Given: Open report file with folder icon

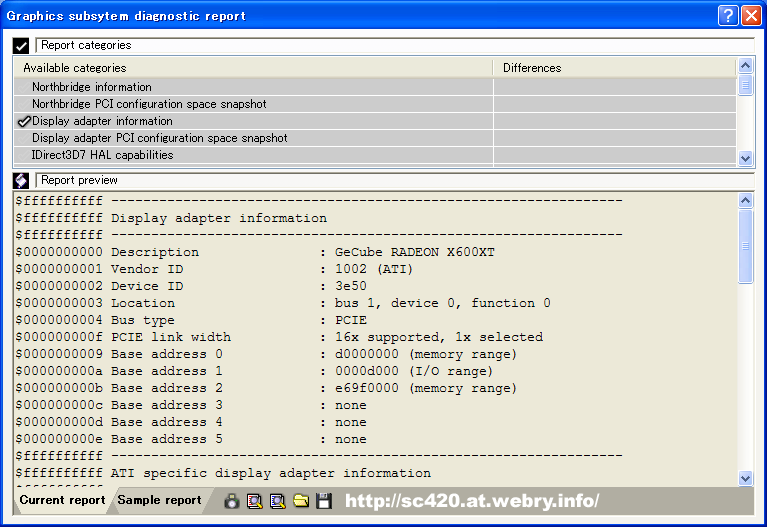Looking at the screenshot, I should pos(300,501).
